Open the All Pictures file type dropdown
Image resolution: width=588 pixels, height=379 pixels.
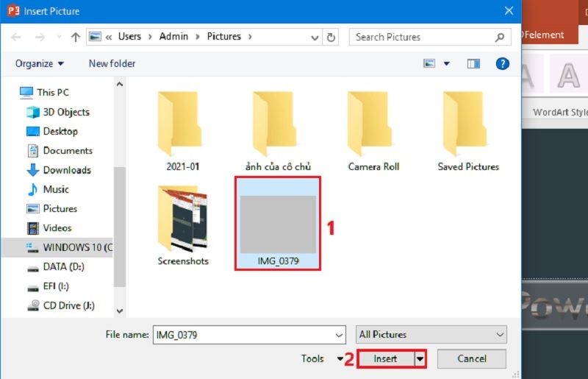[431, 335]
